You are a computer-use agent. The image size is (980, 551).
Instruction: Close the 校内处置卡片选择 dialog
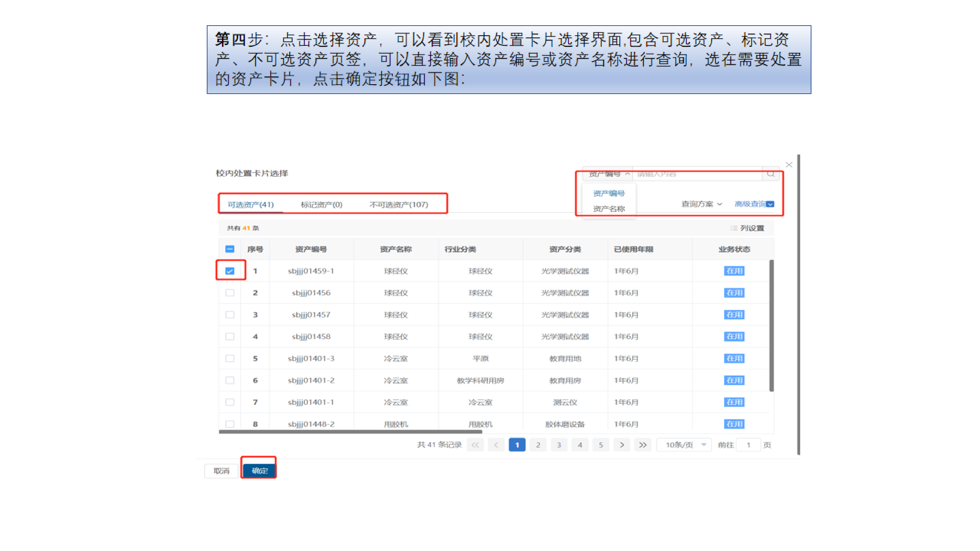(789, 165)
